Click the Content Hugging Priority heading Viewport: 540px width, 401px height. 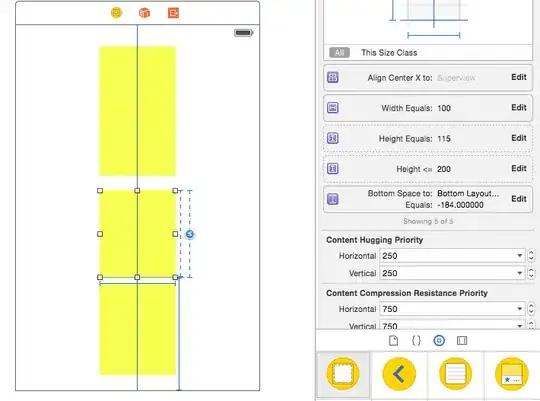point(374,240)
